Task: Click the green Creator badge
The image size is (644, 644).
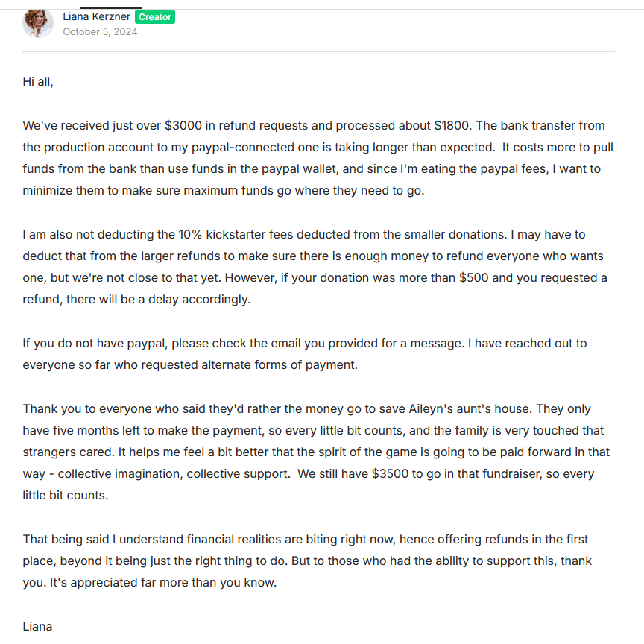Action: click(x=155, y=17)
